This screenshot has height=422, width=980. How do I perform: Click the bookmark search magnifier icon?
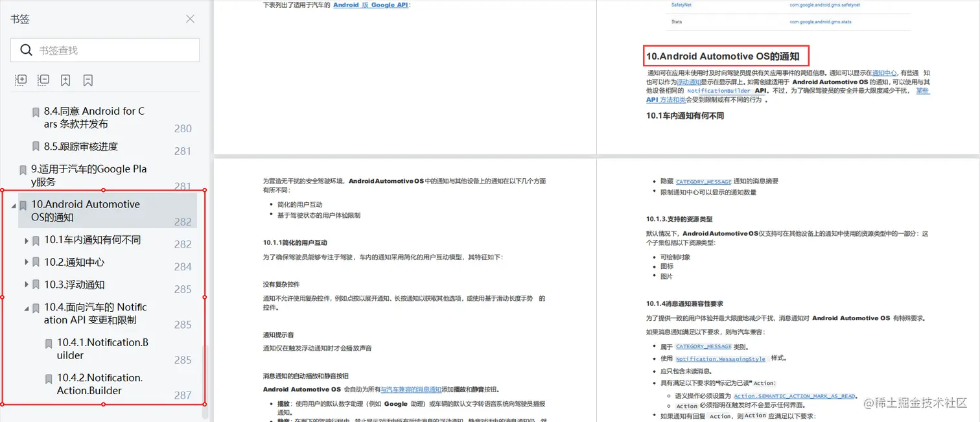coord(26,50)
